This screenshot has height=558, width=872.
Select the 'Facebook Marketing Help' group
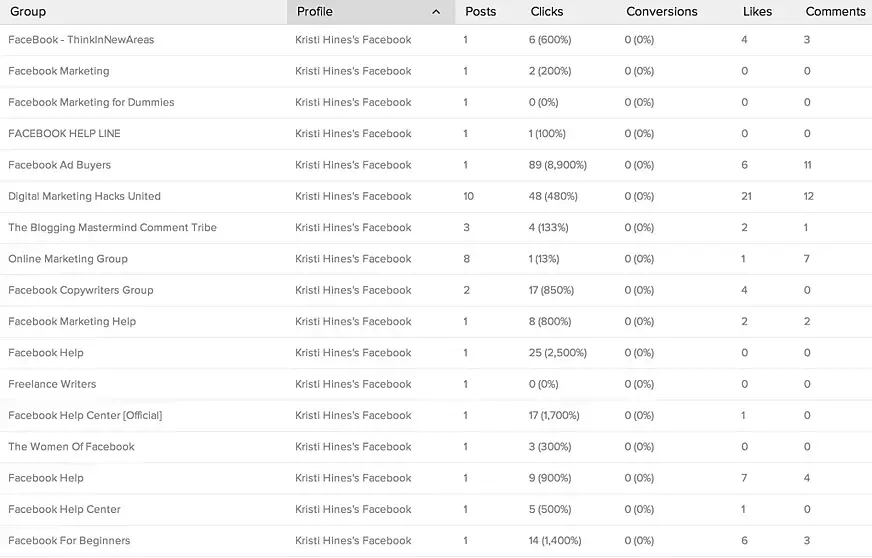pos(72,322)
